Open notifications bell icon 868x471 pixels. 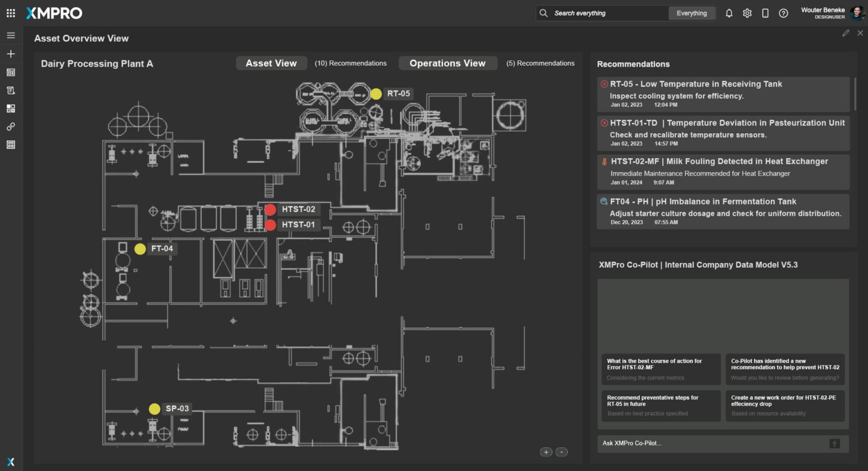pyautogui.click(x=729, y=13)
